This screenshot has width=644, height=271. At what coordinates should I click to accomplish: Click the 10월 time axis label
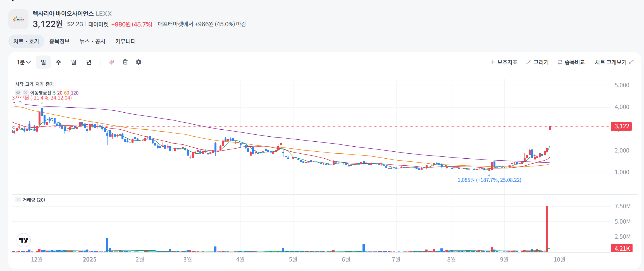point(560,260)
